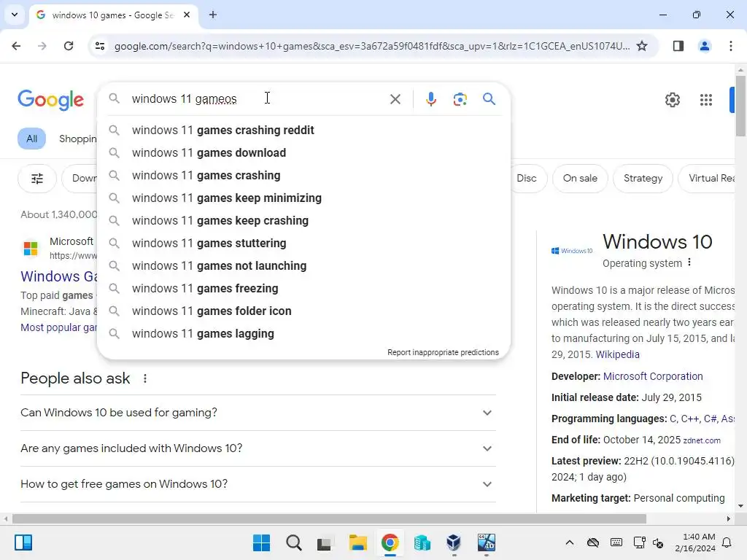The width and height of the screenshot is (747, 560).
Task: Open Microsoft Corporation developer link
Action: (653, 377)
